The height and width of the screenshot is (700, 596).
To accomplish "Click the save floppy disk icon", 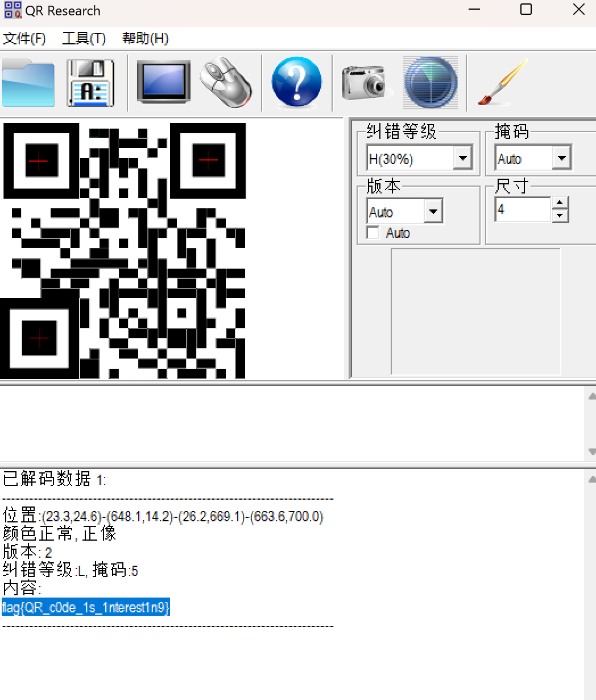I will click(x=90, y=83).
